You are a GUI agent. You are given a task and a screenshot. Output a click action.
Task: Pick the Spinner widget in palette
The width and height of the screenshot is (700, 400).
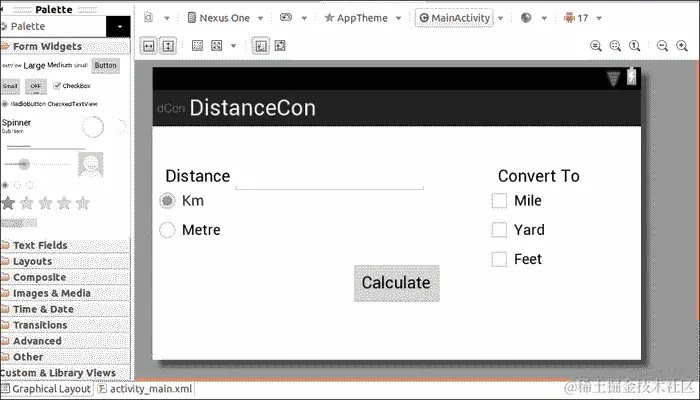pyautogui.click(x=16, y=125)
